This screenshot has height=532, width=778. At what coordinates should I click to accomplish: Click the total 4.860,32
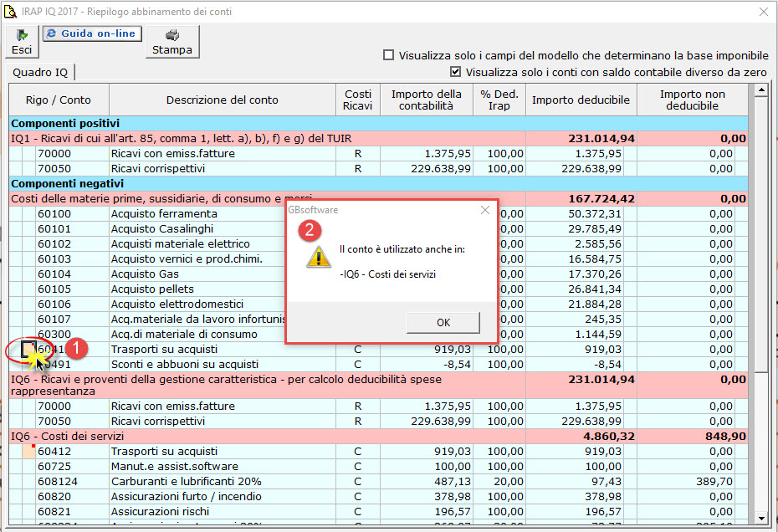point(609,436)
